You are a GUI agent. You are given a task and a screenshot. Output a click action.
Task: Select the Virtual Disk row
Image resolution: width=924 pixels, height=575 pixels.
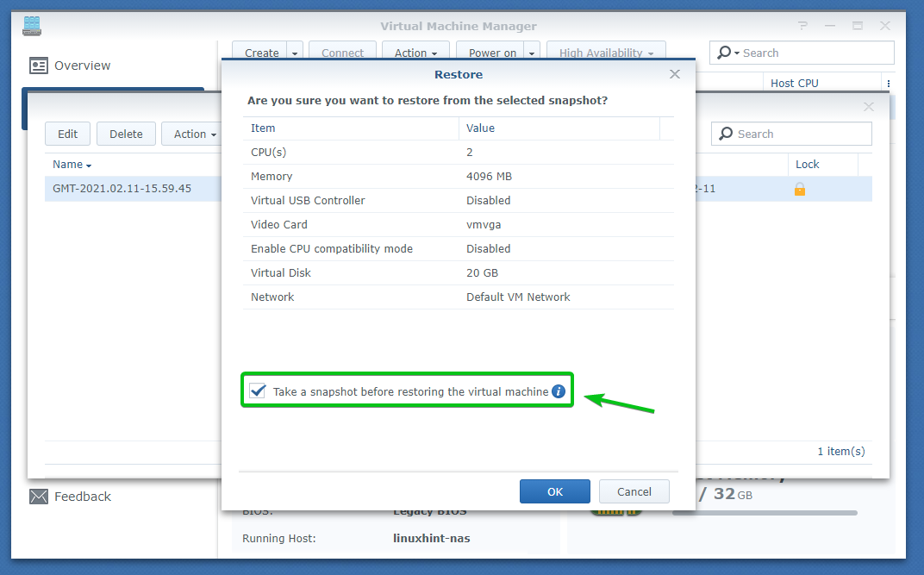[x=459, y=272]
